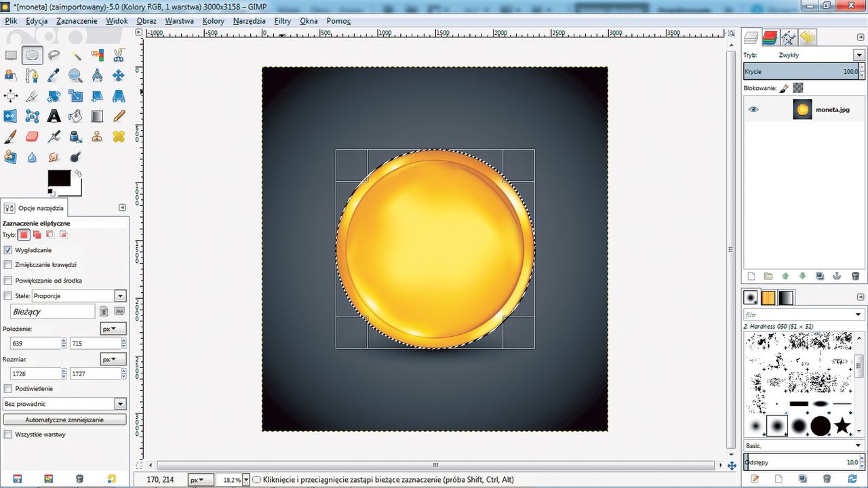Image resolution: width=868 pixels, height=488 pixels.
Task: Select the Shear tool
Action: pos(97,96)
